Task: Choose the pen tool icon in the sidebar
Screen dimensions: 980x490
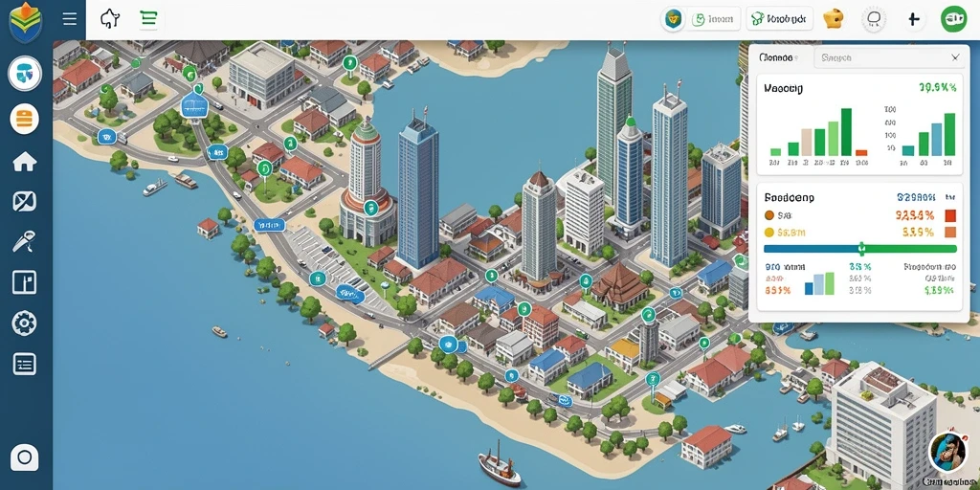Action: click(24, 241)
